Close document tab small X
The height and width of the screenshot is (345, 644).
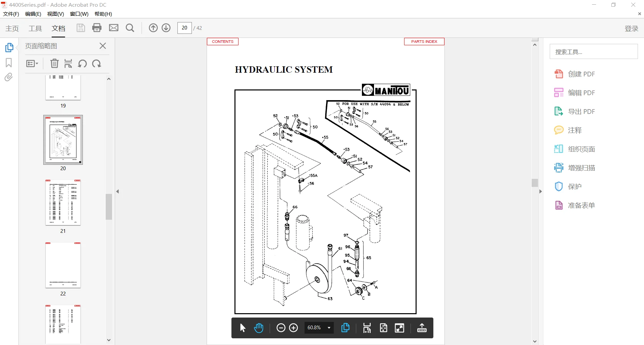tap(640, 14)
